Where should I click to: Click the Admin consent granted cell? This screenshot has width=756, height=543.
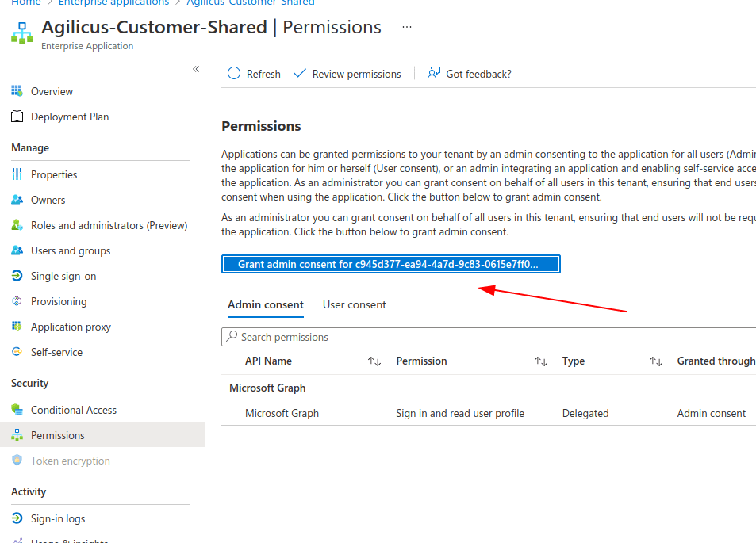click(711, 413)
